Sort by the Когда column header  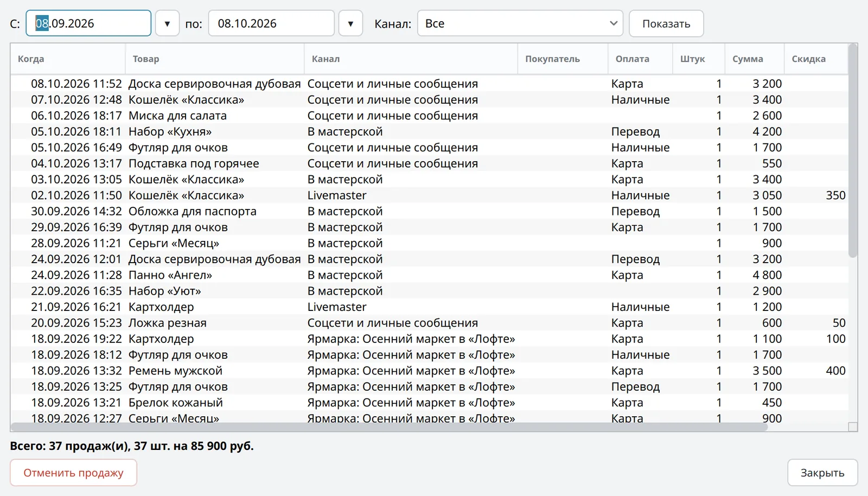tap(68, 59)
